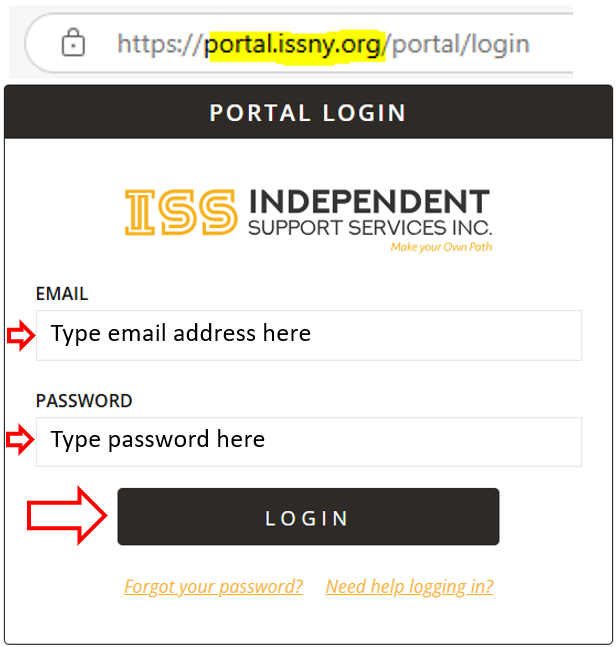This screenshot has width=616, height=647.
Task: Click the PASSWORD field label
Action: (x=84, y=401)
